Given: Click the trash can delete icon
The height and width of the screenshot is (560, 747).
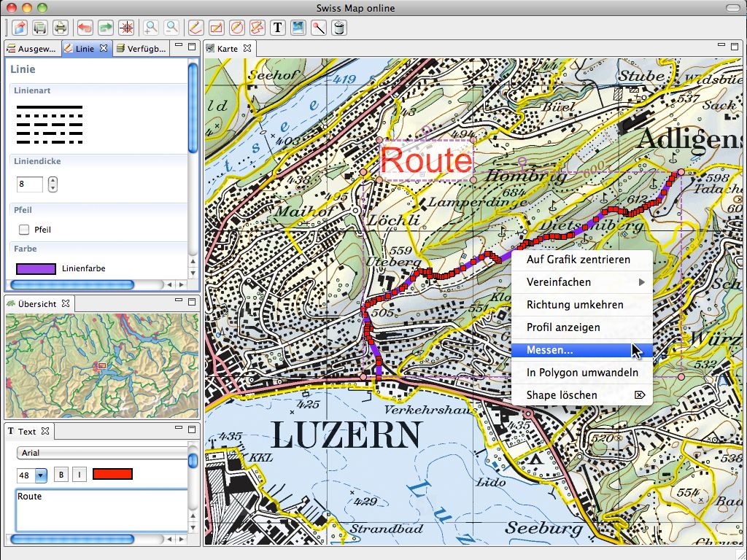Looking at the screenshot, I should 339,28.
